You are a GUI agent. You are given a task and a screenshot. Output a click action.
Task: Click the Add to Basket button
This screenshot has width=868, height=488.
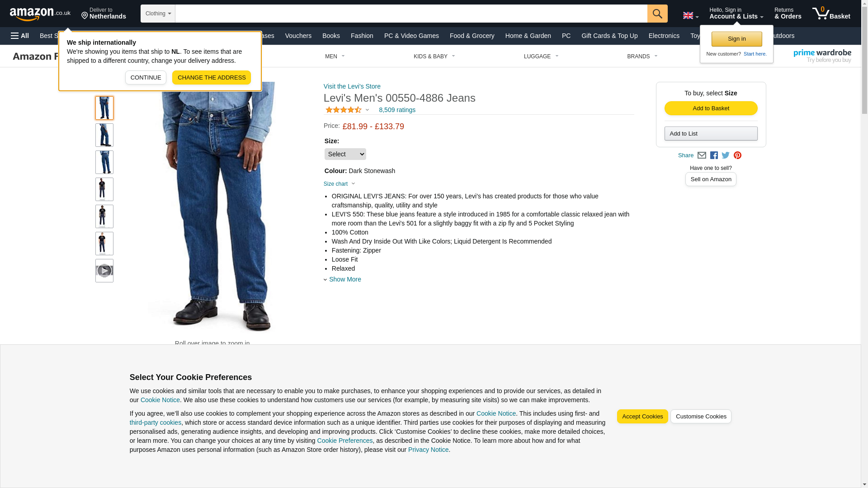coord(711,108)
